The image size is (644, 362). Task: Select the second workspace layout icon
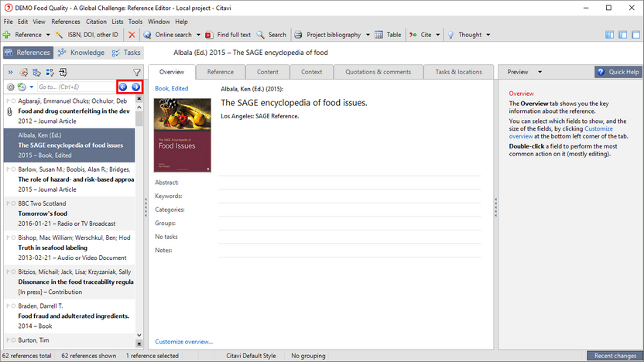(622, 35)
